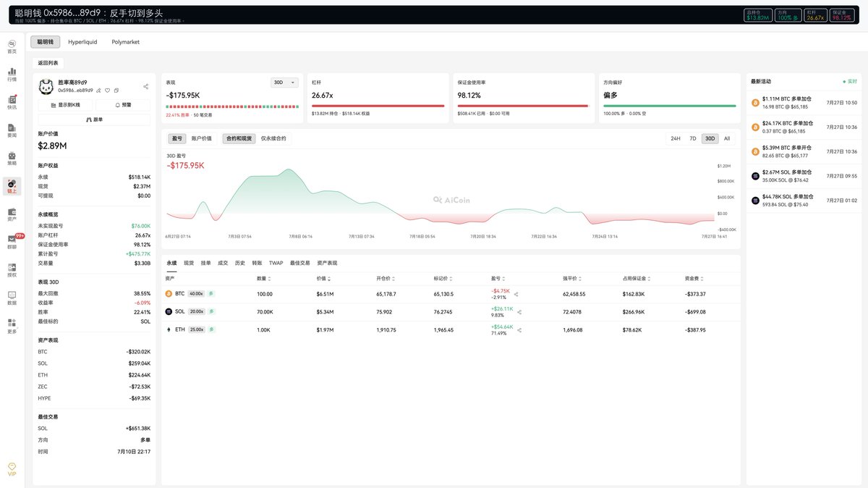This screenshot has width=868, height=488.
Task: Open the 资产表现 tab in positions panel
Action: pos(327,263)
